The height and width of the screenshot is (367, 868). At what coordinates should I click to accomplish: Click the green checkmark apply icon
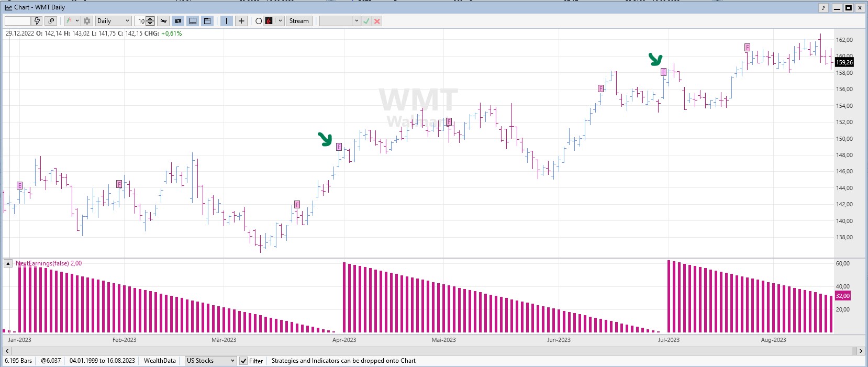point(366,21)
